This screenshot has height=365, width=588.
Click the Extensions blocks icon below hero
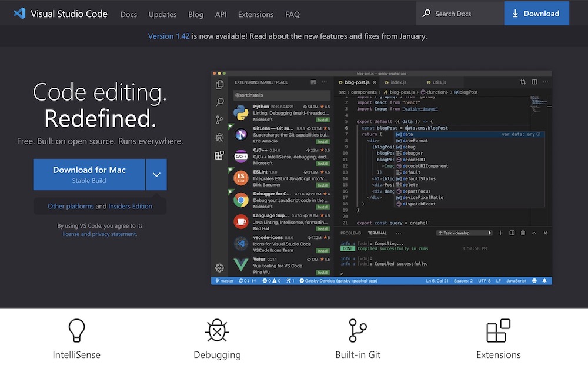point(499,330)
